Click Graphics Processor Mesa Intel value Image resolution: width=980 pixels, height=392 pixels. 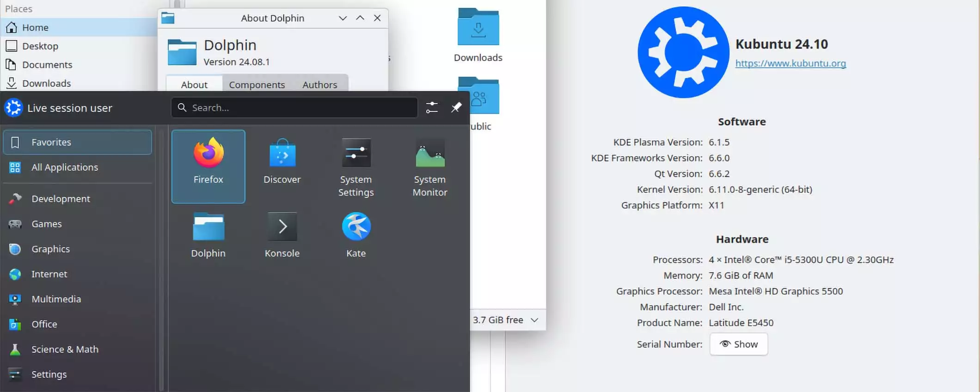tap(776, 291)
